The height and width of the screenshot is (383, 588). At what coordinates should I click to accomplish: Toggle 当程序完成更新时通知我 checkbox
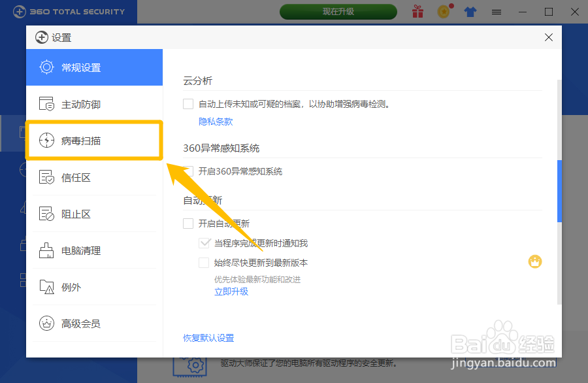[204, 243]
